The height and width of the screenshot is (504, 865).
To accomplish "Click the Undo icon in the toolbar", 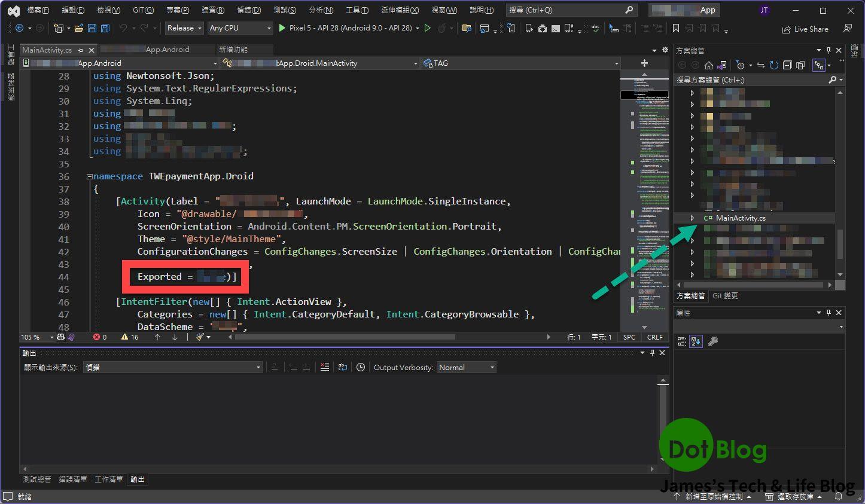I will [x=124, y=28].
